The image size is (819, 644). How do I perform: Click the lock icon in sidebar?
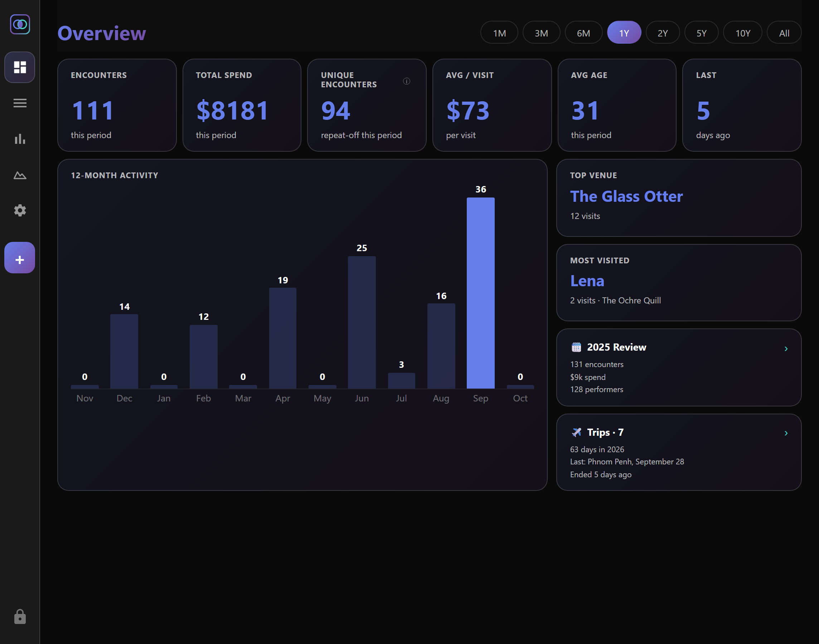pyautogui.click(x=20, y=616)
